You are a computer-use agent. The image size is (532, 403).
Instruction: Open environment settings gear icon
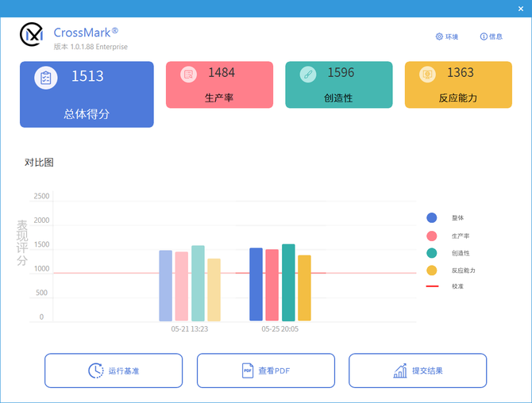point(439,36)
